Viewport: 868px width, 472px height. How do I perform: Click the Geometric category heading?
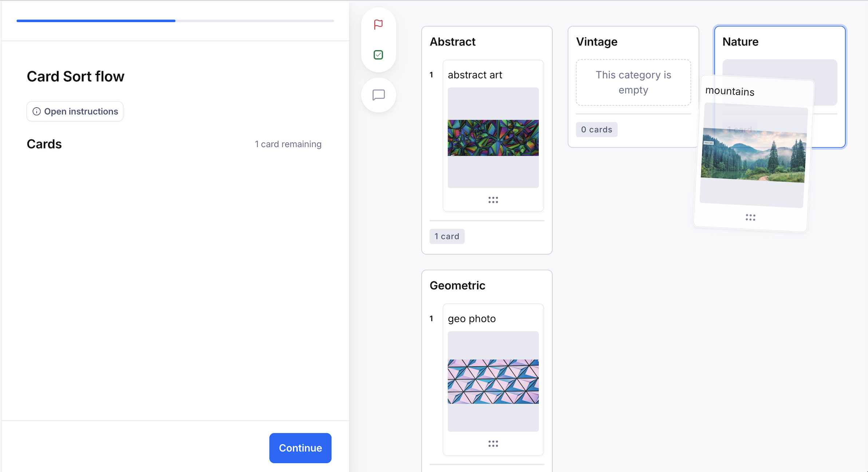457,286
